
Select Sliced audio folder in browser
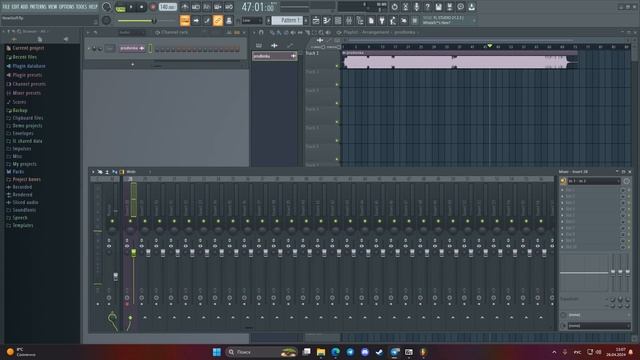(25, 202)
